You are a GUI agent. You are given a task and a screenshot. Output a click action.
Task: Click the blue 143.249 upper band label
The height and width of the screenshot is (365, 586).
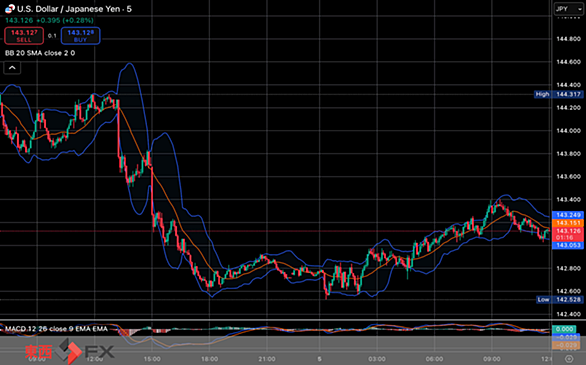coord(568,215)
